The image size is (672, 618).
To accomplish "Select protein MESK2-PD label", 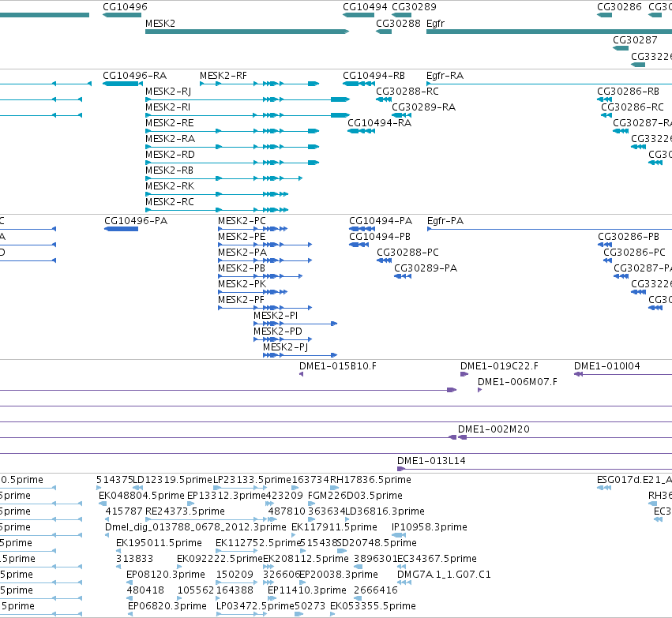I will [x=278, y=331].
